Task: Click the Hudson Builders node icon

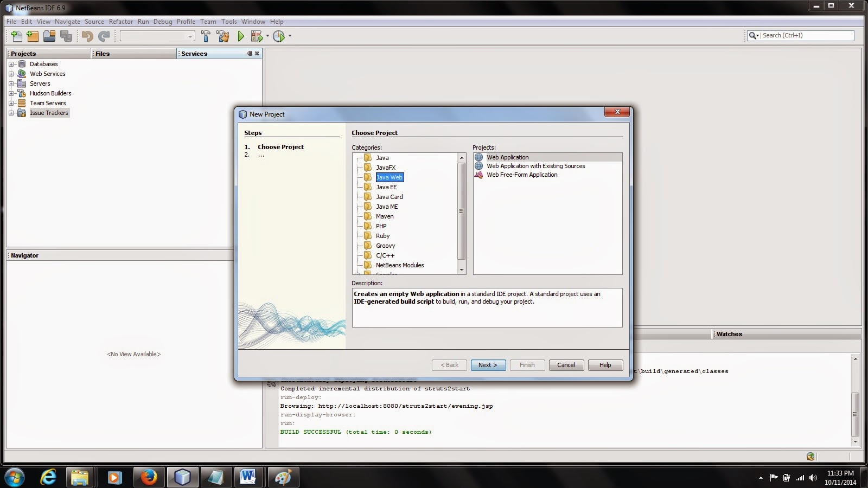Action: 22,93
